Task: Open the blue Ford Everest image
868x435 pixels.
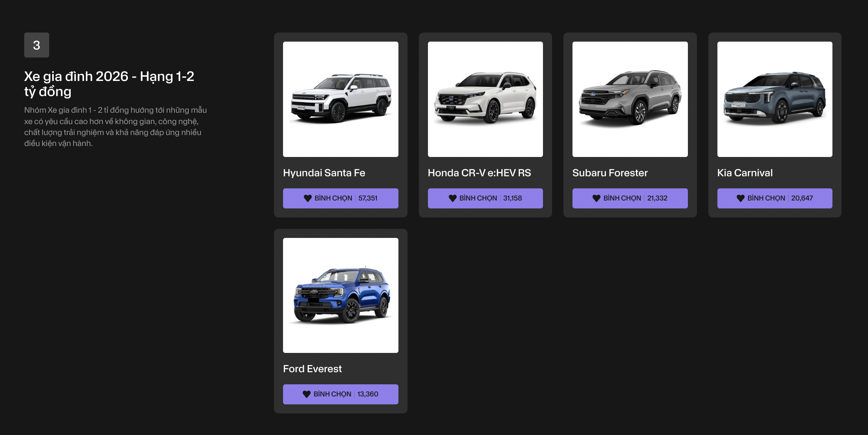Action: point(341,295)
